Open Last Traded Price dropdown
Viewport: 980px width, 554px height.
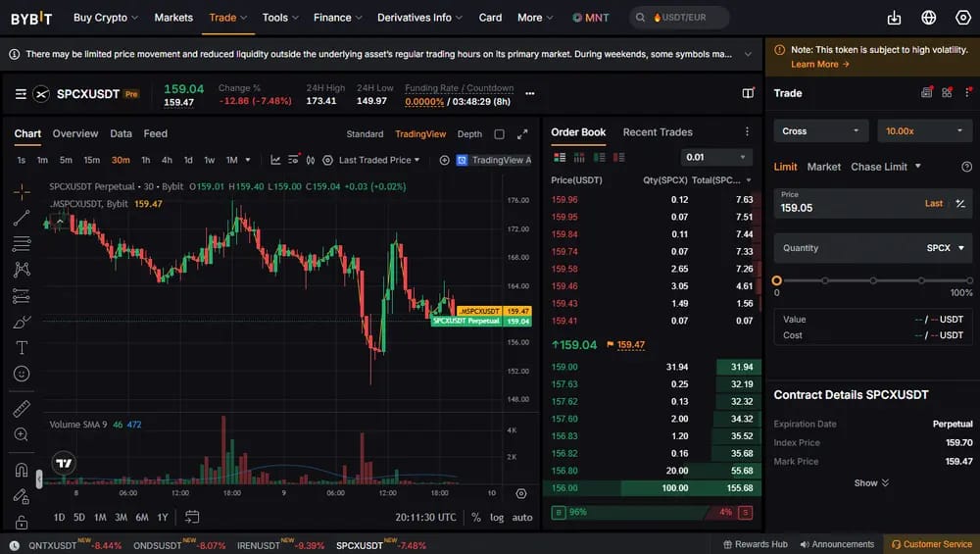click(379, 160)
